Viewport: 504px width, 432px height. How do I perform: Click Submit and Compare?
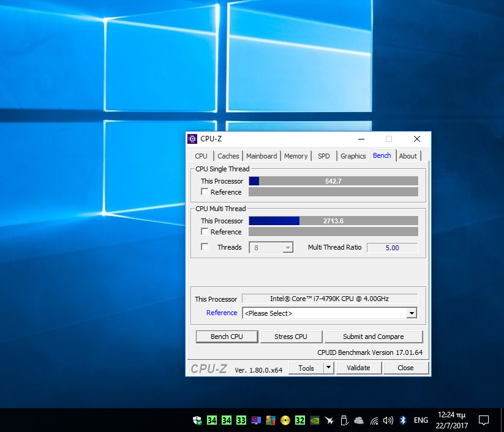tap(374, 337)
